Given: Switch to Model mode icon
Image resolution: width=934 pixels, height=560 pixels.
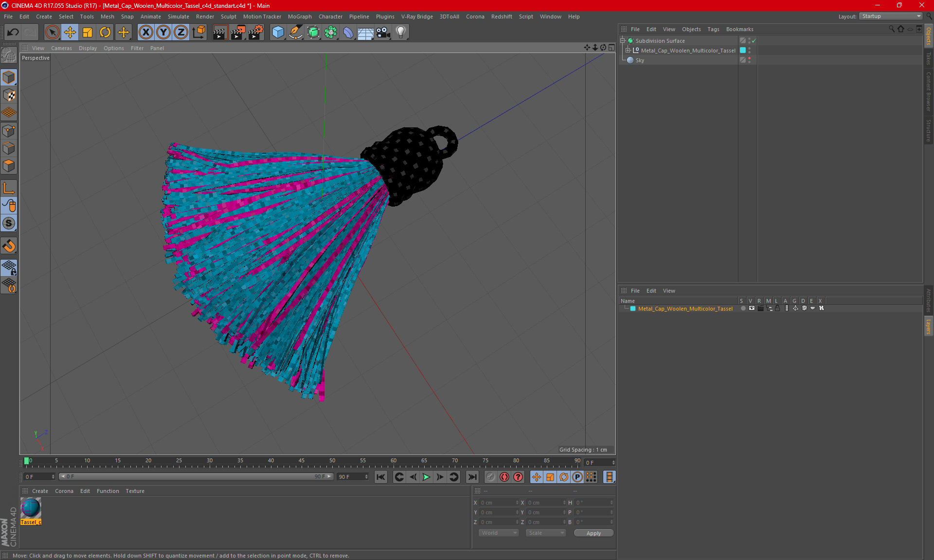Looking at the screenshot, I should point(9,78).
